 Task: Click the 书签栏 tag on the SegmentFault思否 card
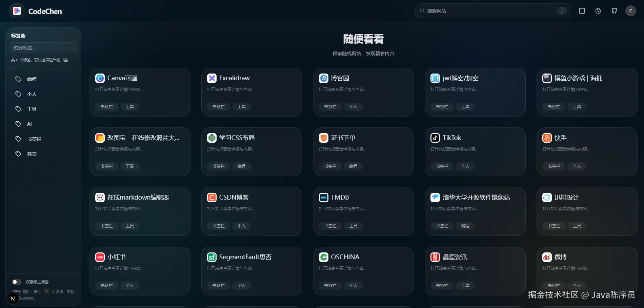(219, 286)
